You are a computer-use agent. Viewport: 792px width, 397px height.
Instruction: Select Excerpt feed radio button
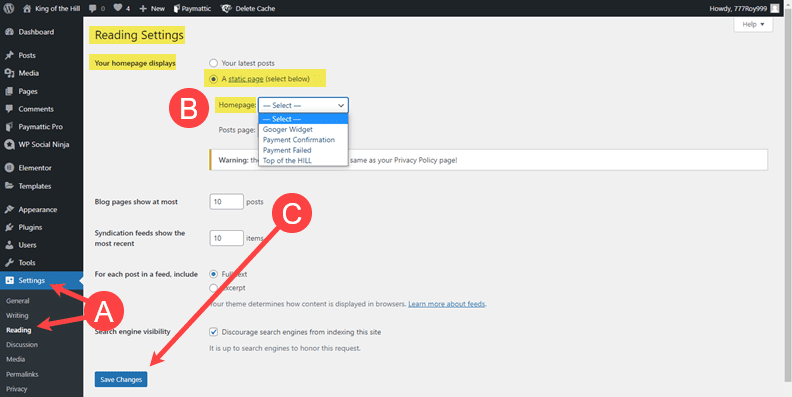click(x=214, y=288)
